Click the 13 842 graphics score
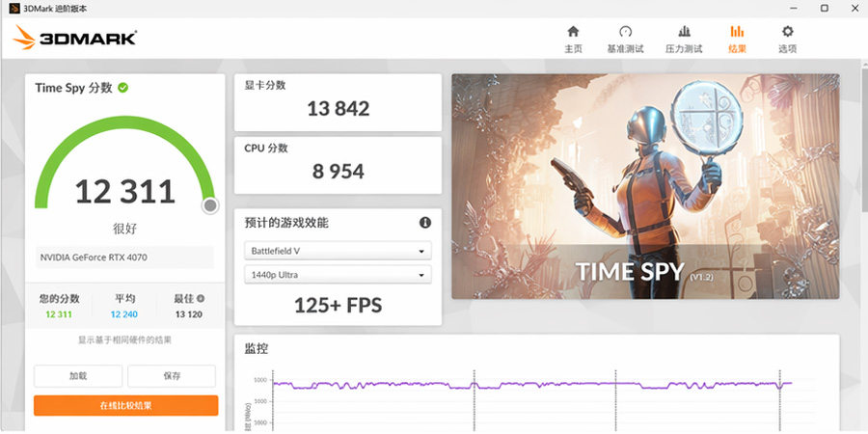 (x=339, y=108)
